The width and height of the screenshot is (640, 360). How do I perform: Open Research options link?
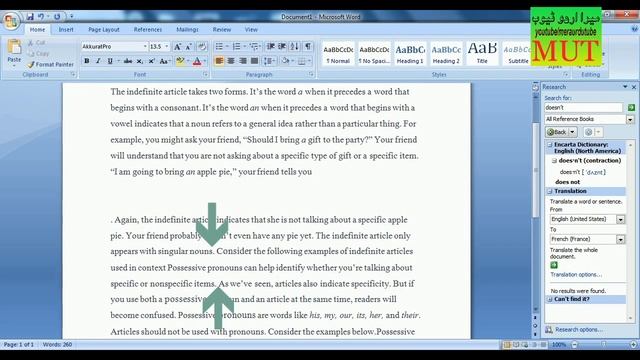point(579,329)
